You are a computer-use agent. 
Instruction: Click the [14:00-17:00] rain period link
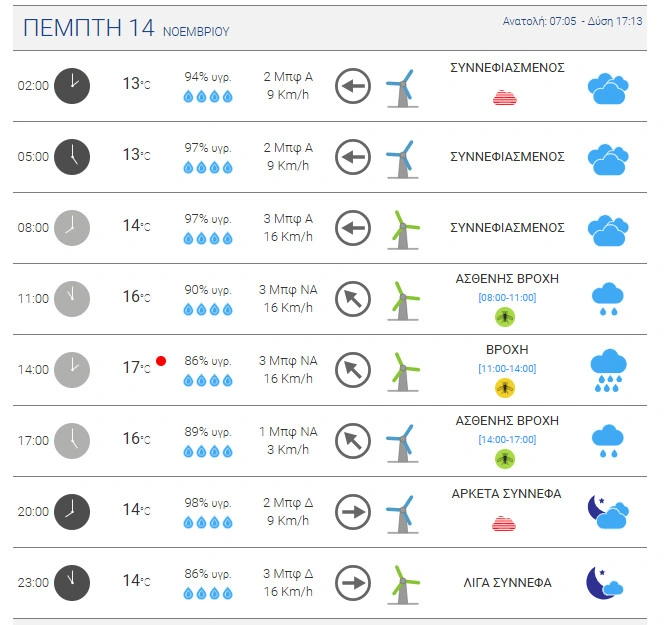pos(507,440)
